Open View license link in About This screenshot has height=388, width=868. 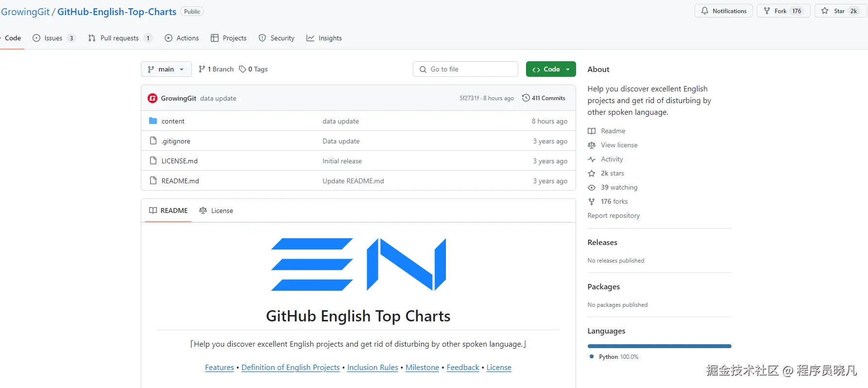point(619,145)
